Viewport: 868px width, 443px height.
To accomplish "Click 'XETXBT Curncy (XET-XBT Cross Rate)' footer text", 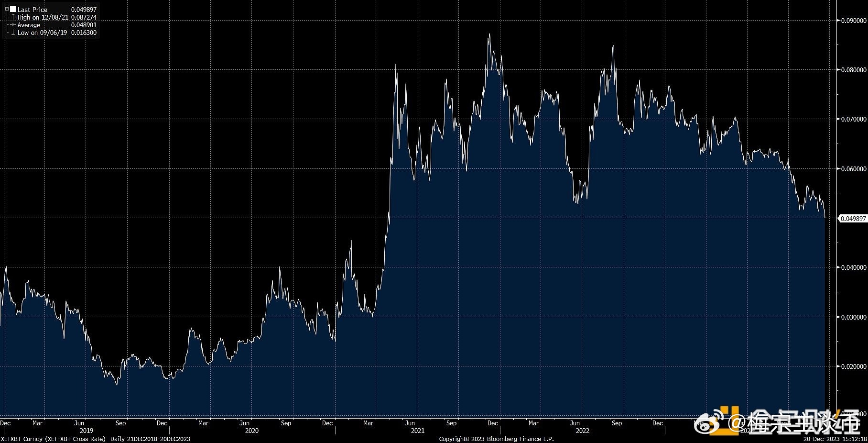I will pos(54,439).
